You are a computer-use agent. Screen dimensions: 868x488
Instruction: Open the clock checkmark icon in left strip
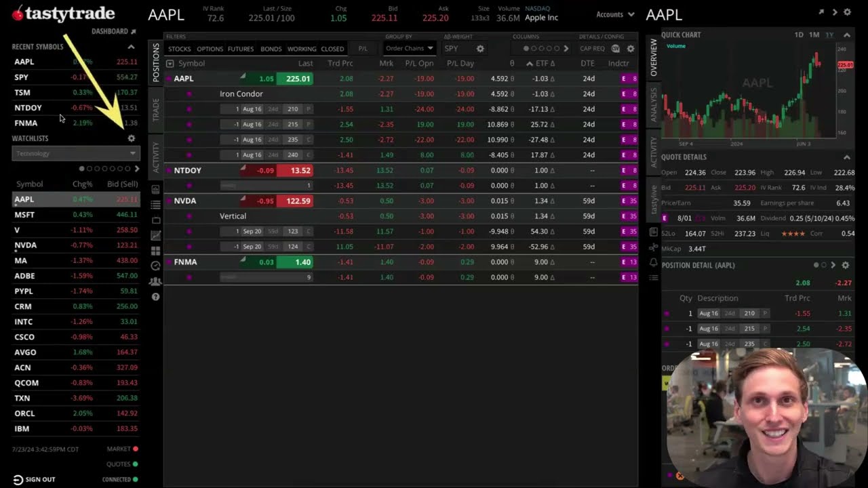[x=155, y=266]
